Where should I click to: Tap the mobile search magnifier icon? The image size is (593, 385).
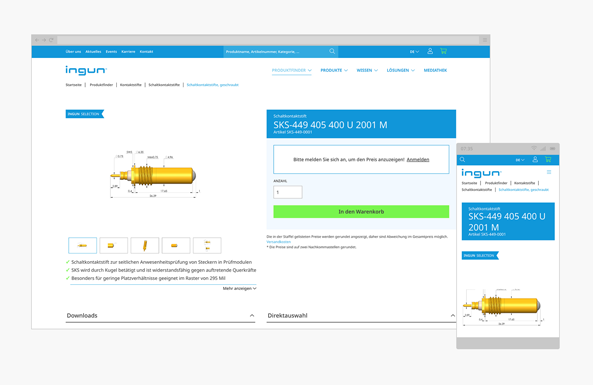coord(463,160)
